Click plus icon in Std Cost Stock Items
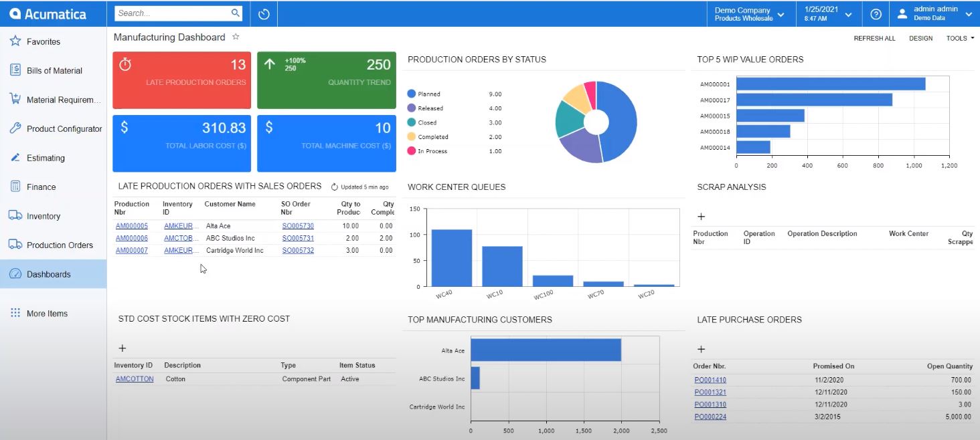980x440 pixels. click(x=122, y=348)
